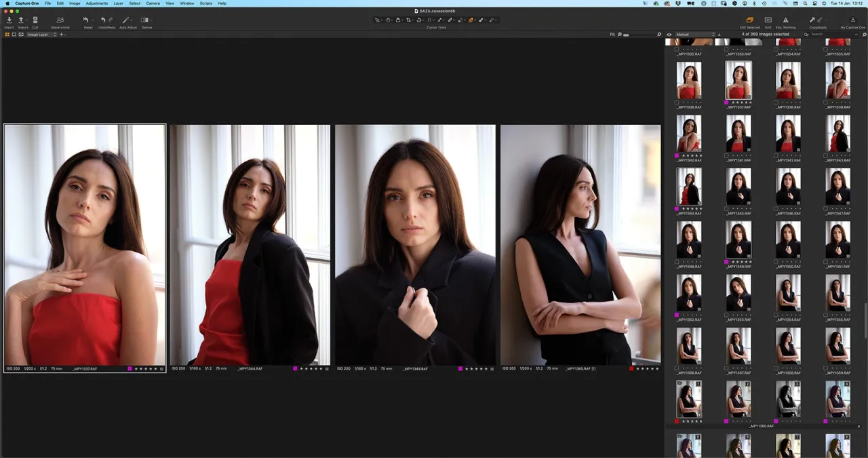The height and width of the screenshot is (458, 868).
Task: Select the Crop tool in Cursor Tools
Action: (x=409, y=20)
